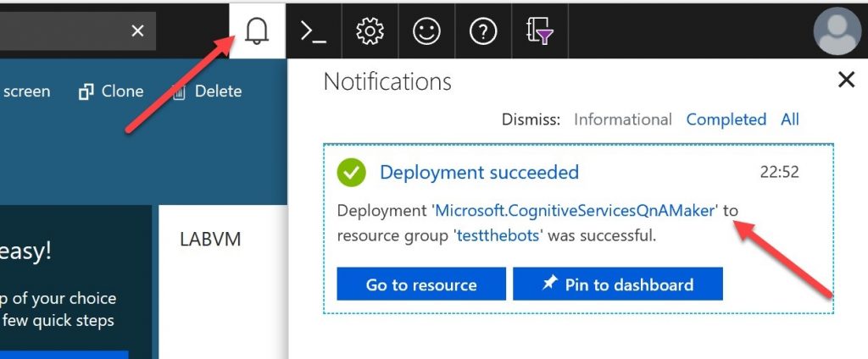Open the Help question mark icon

click(x=482, y=31)
